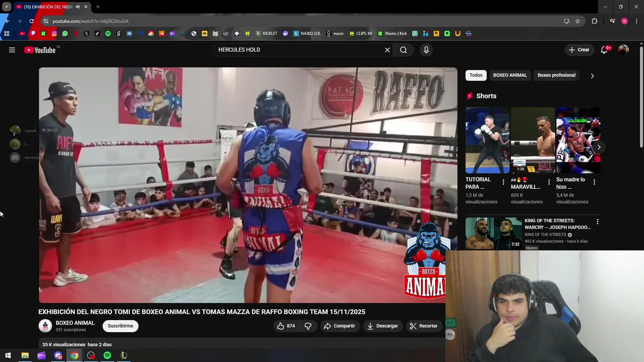Click the Chrome address bar URL
Screen dimensions: 644x362
click(91, 21)
